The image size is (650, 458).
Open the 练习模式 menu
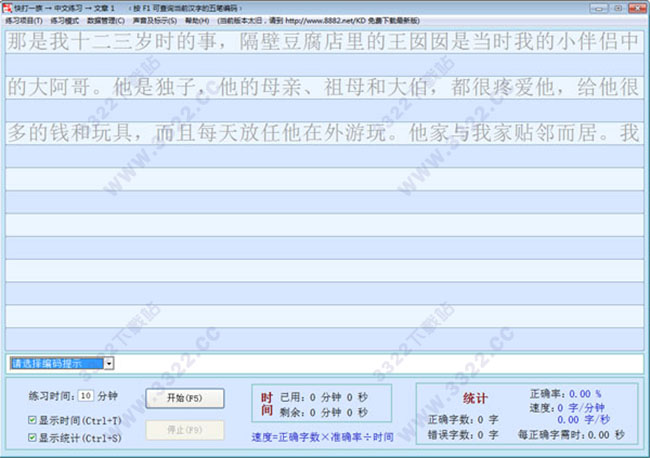(x=65, y=20)
